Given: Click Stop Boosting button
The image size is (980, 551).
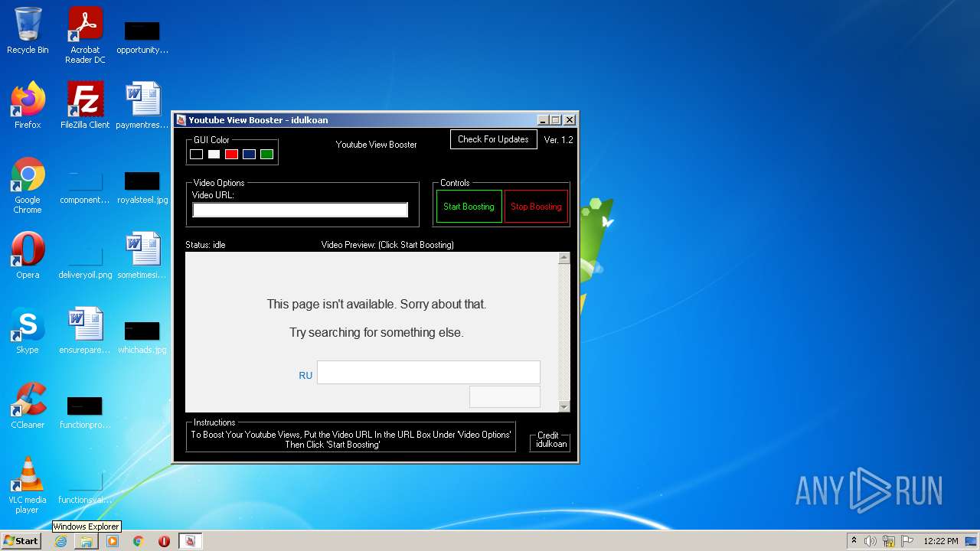Looking at the screenshot, I should click(536, 207).
